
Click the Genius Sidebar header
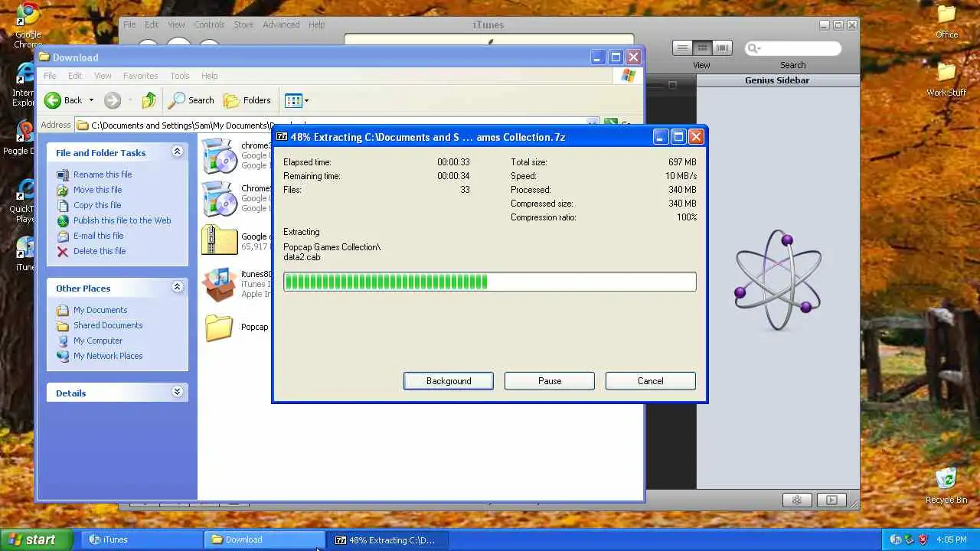coord(777,80)
